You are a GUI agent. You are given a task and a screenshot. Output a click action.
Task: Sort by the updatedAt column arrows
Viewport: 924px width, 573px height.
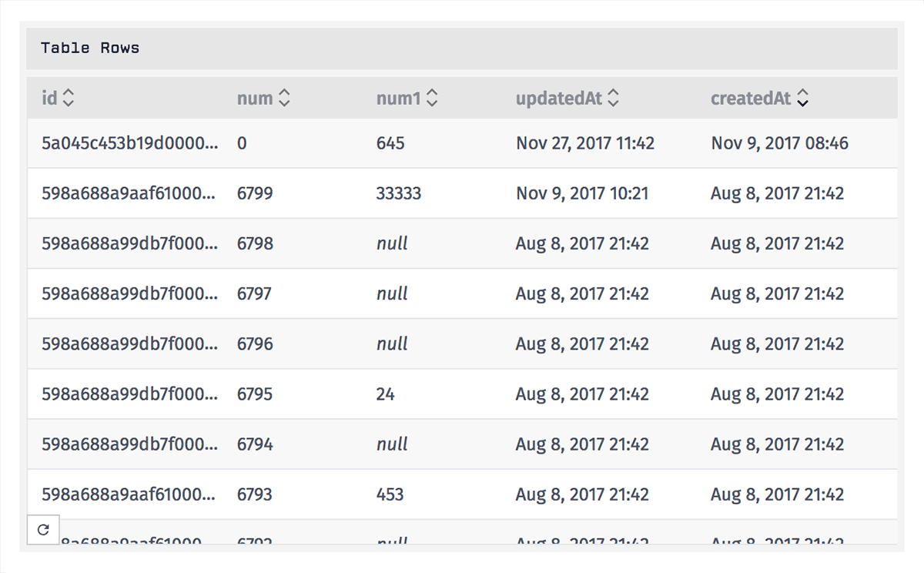[614, 99]
